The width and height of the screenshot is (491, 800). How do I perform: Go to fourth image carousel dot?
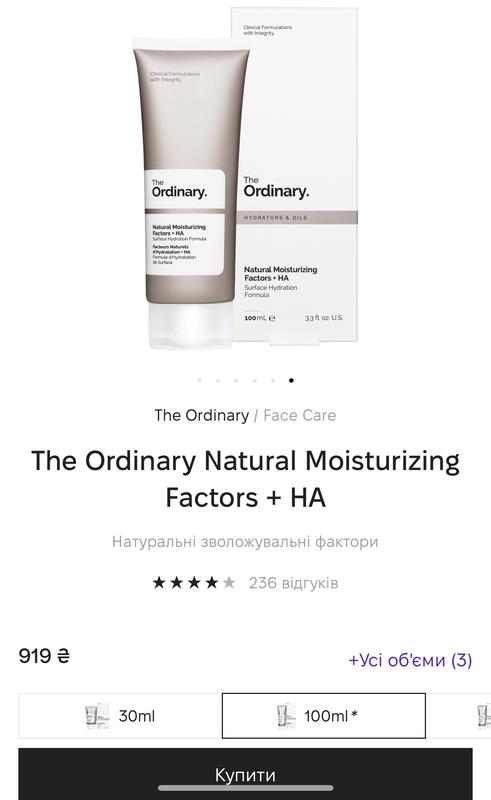pos(255,380)
